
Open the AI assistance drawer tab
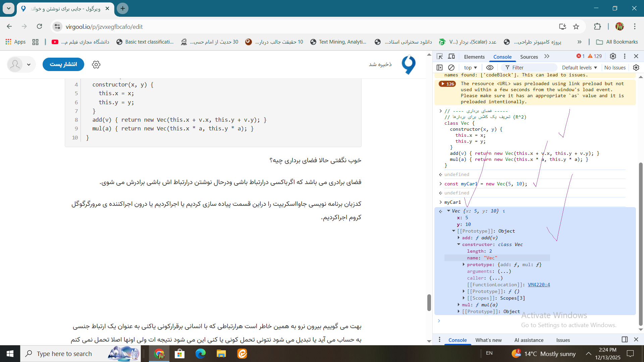coord(529,340)
